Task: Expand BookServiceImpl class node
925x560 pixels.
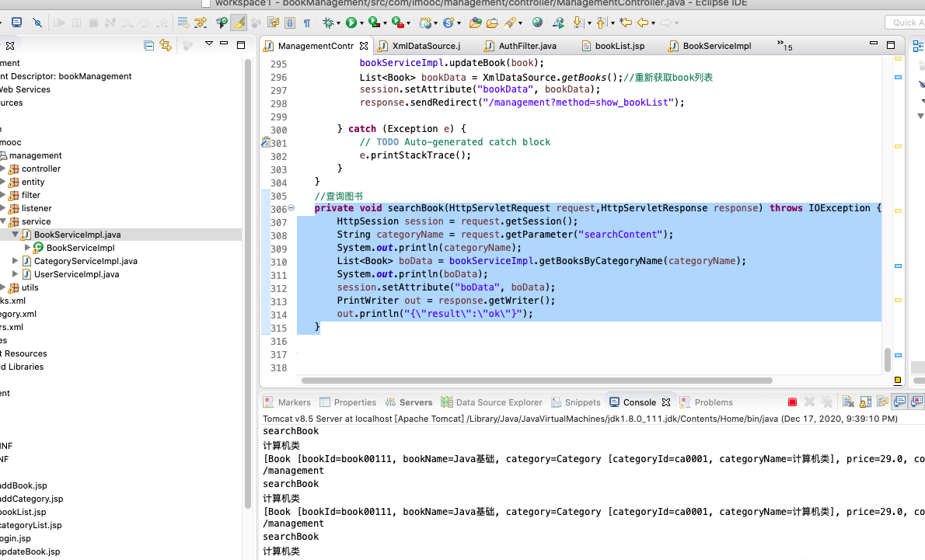Action: pos(27,248)
